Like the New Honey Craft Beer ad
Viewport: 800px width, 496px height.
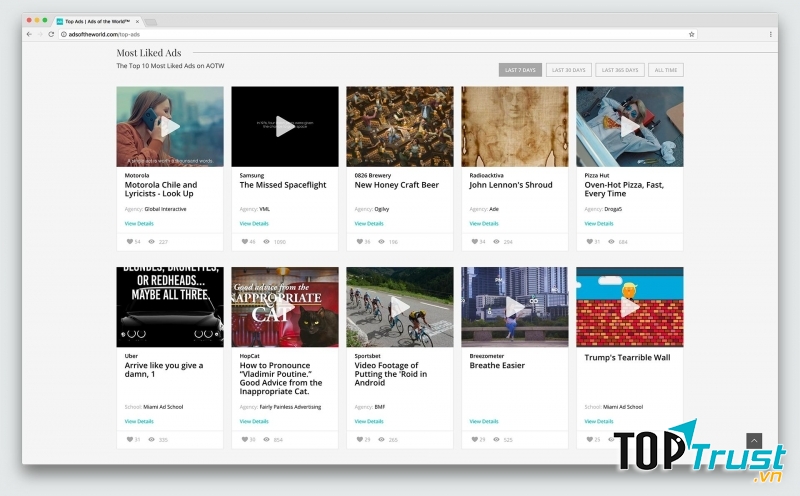coord(359,241)
